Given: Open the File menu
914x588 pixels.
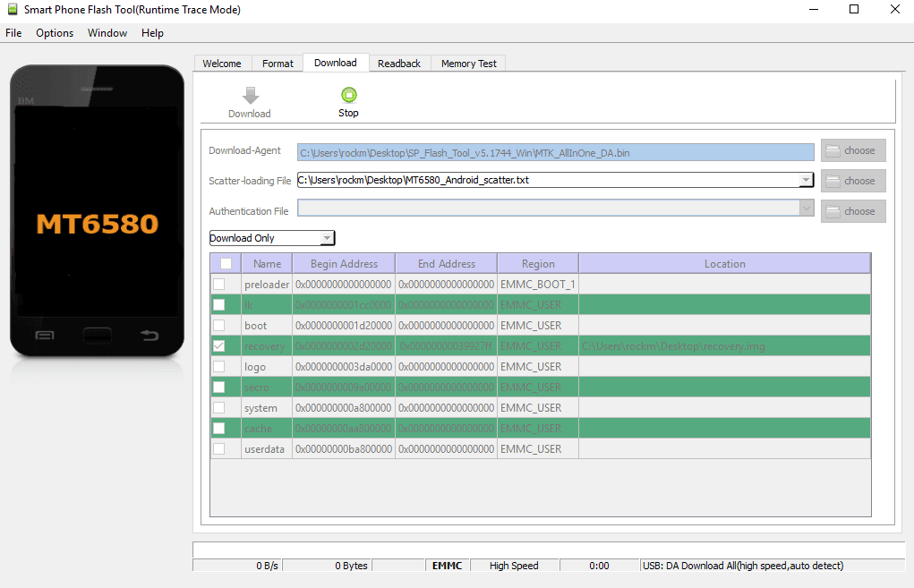Looking at the screenshot, I should tap(13, 33).
